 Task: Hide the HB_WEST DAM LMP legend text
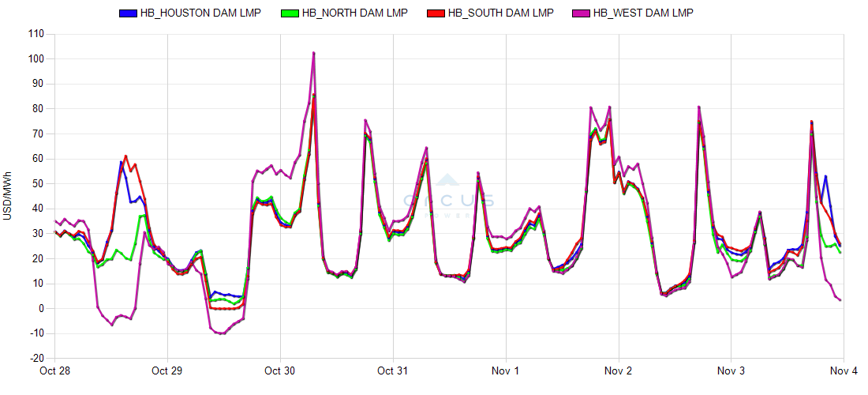[x=642, y=13]
